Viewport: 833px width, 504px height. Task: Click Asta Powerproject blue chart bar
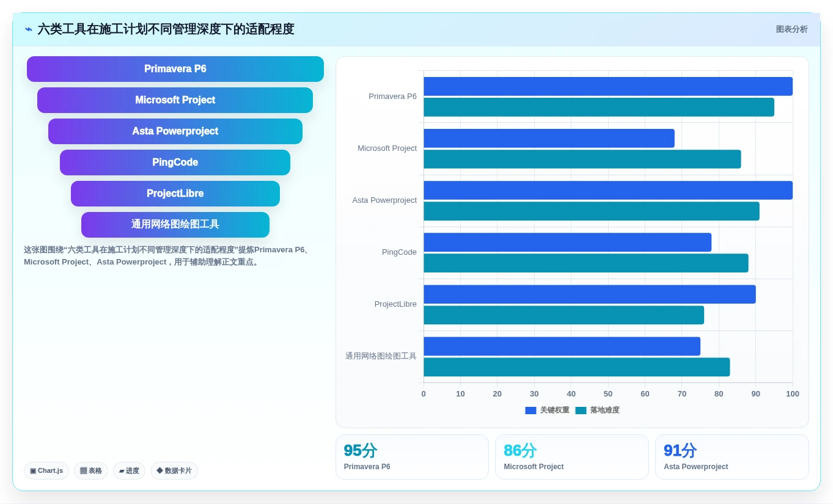pos(608,190)
